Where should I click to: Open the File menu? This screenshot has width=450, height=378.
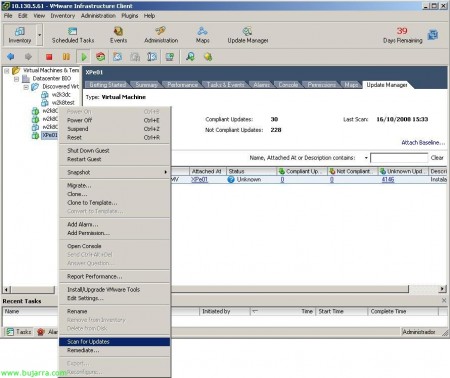click(8, 16)
